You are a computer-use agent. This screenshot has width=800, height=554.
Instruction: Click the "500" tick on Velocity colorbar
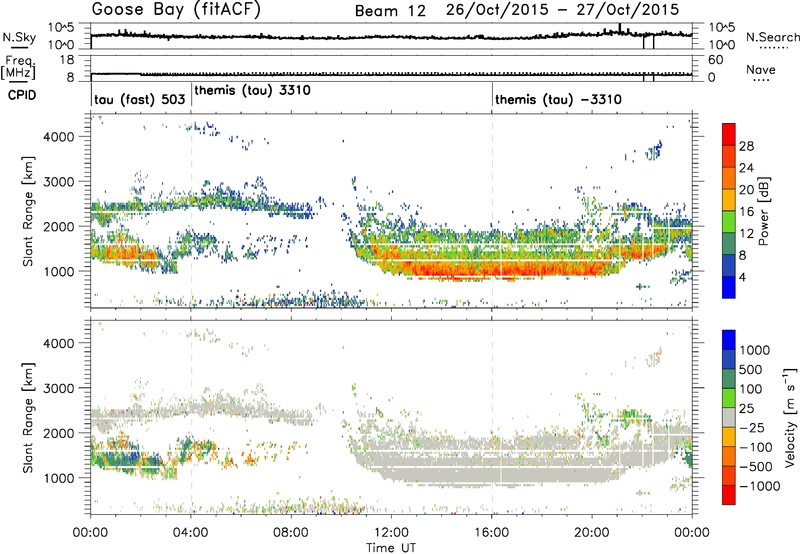tap(749, 369)
